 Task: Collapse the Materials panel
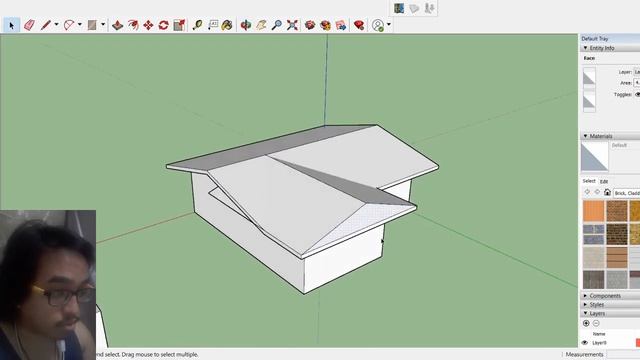[x=585, y=136]
